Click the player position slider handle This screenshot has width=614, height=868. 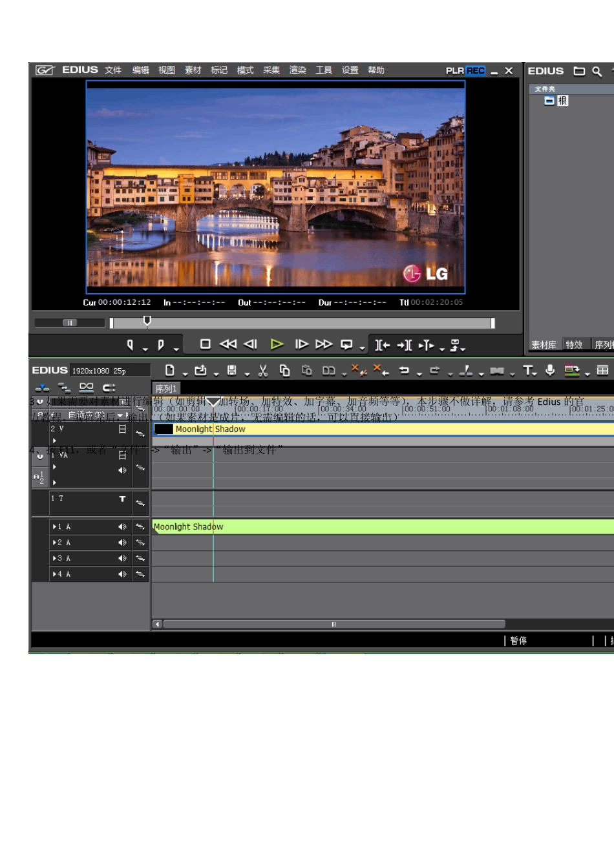click(x=147, y=321)
